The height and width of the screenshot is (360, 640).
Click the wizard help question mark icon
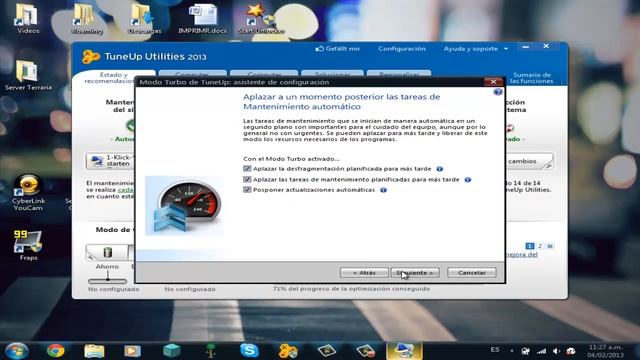point(498,92)
